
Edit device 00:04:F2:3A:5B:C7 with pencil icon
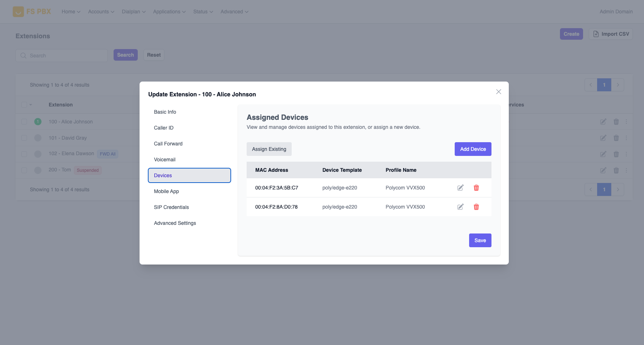[460, 188]
